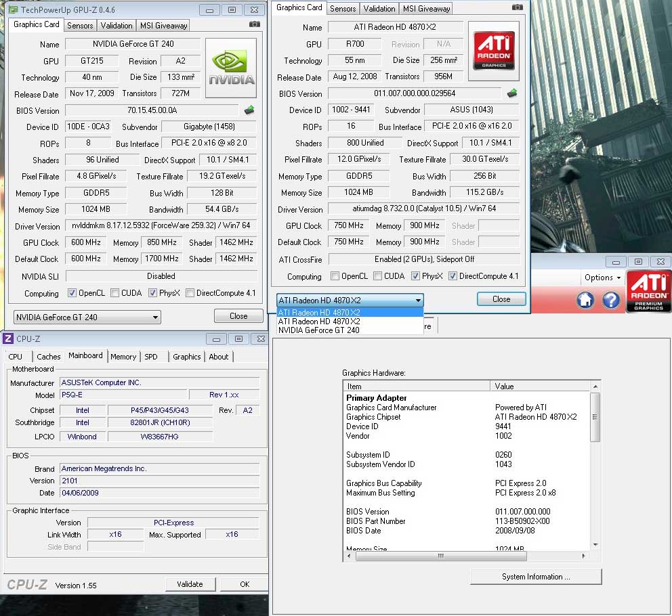Click the horizontal scrollbar thumb of Graphics Hardware list
This screenshot has width=672, height=616.
[441, 556]
